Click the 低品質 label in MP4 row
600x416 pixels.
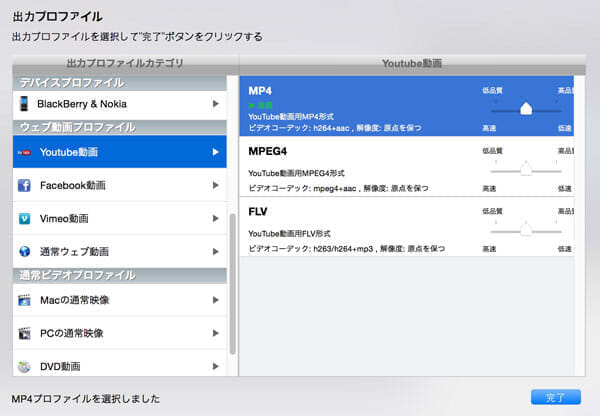[x=492, y=91]
